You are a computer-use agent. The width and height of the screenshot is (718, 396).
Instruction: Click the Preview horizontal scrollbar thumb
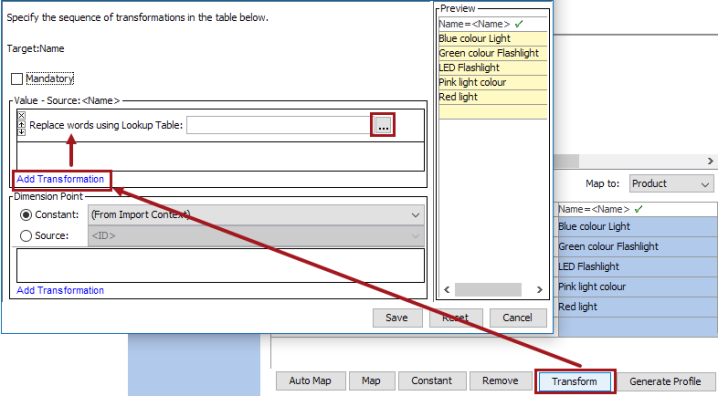point(488,289)
